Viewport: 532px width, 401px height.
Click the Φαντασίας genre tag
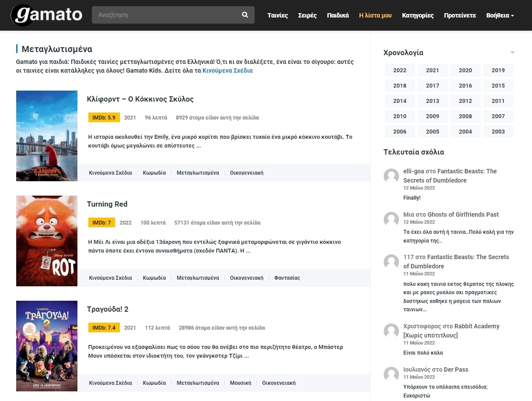tap(287, 278)
